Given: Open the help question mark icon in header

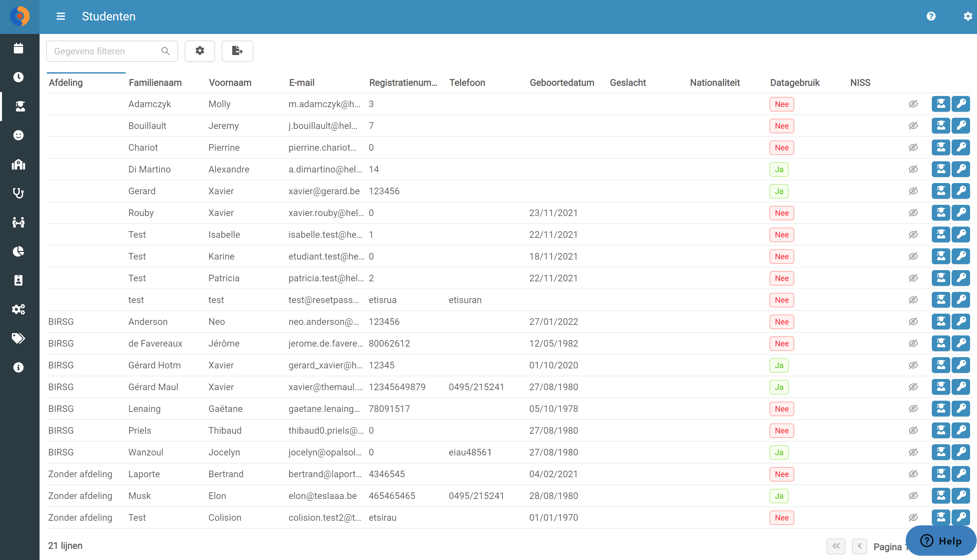Looking at the screenshot, I should tap(931, 16).
